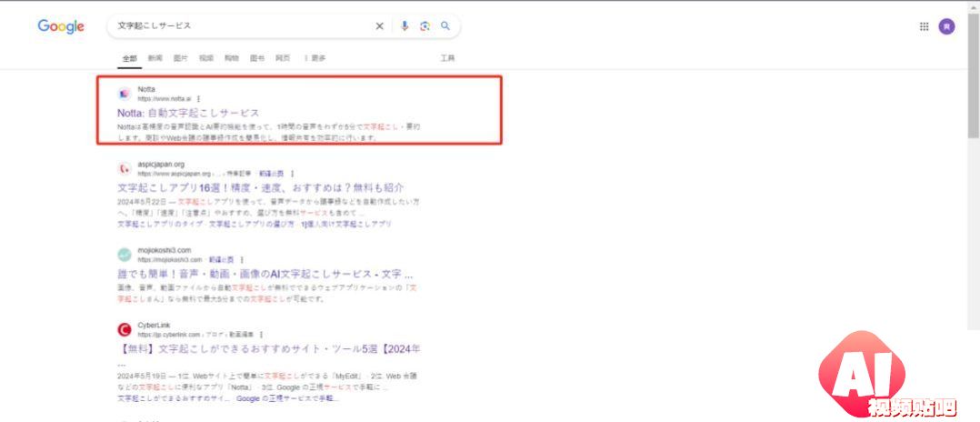
Task: Open the 文字起こしアプリの選び方 sitelink
Action: click(x=251, y=224)
